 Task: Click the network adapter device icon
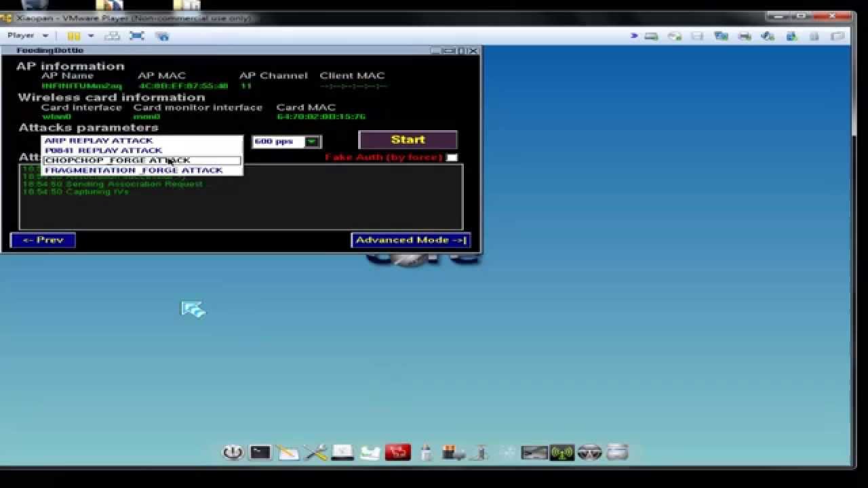click(721, 36)
